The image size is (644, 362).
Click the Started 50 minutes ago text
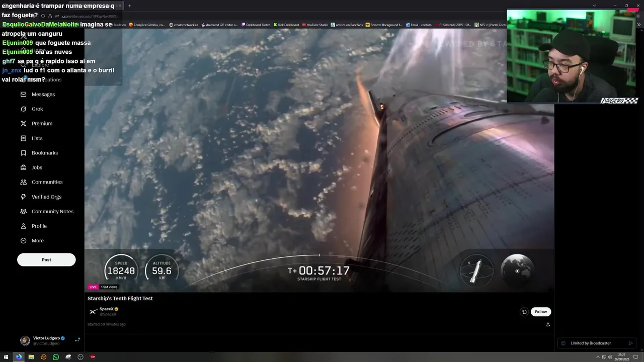pyautogui.click(x=107, y=324)
